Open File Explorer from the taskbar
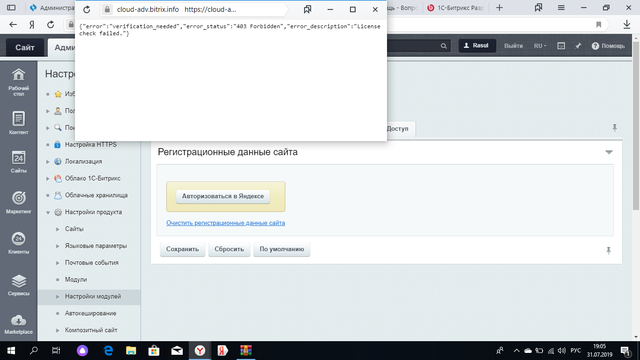This screenshot has height=360, width=640. click(131, 351)
